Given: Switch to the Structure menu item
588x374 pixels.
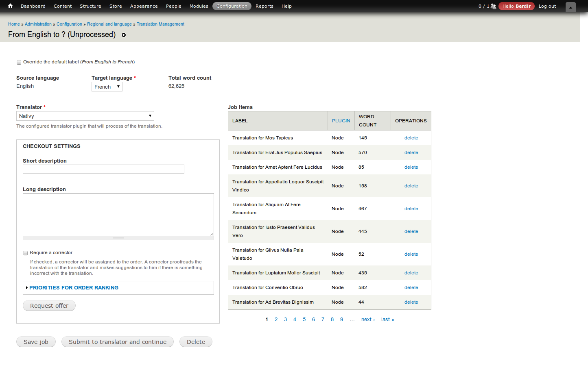Looking at the screenshot, I should pyautogui.click(x=90, y=6).
